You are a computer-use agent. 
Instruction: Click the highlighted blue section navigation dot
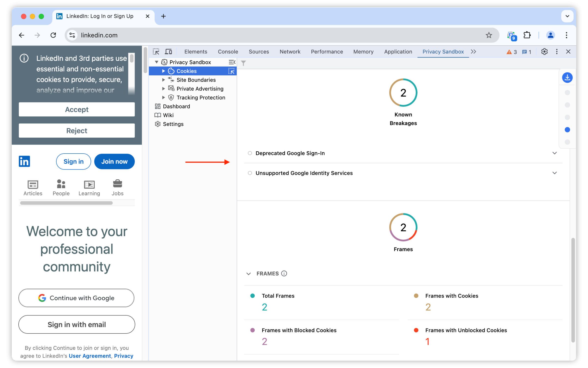pos(567,130)
